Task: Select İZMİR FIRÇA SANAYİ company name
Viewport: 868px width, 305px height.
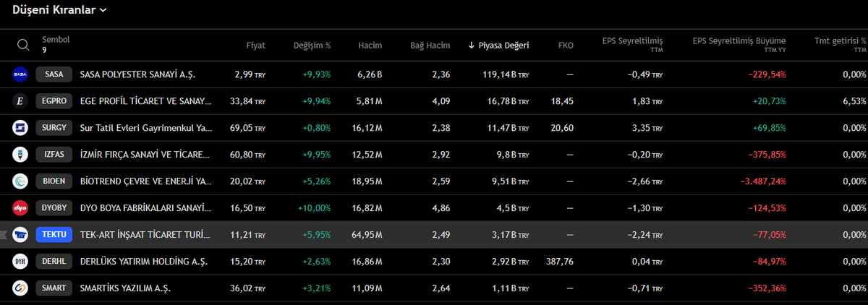Action: [x=145, y=155]
